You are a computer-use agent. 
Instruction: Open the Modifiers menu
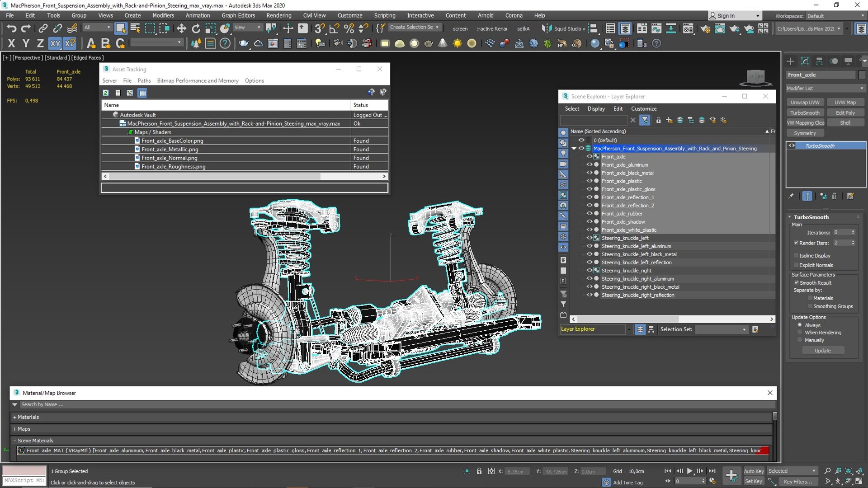pyautogui.click(x=163, y=15)
